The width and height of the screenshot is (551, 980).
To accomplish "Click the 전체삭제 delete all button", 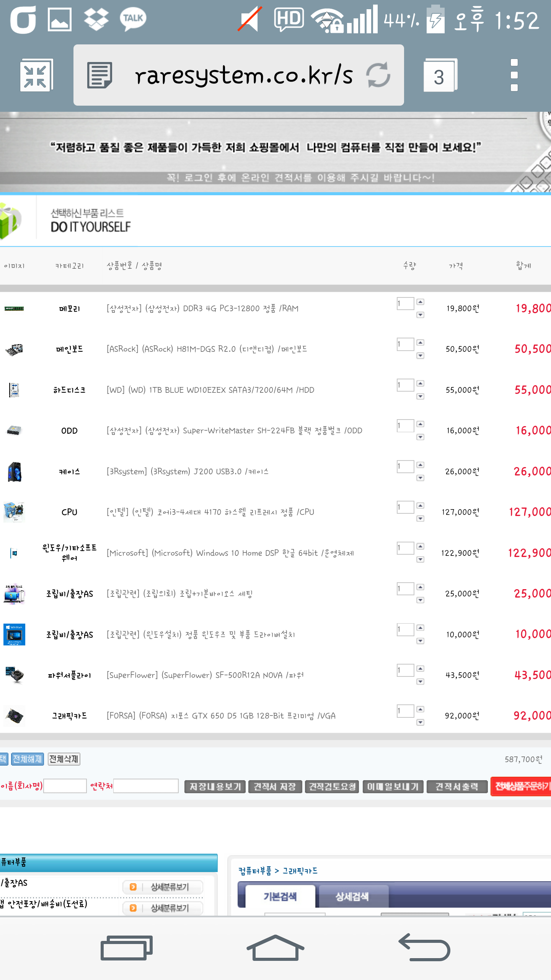I will coord(64,759).
